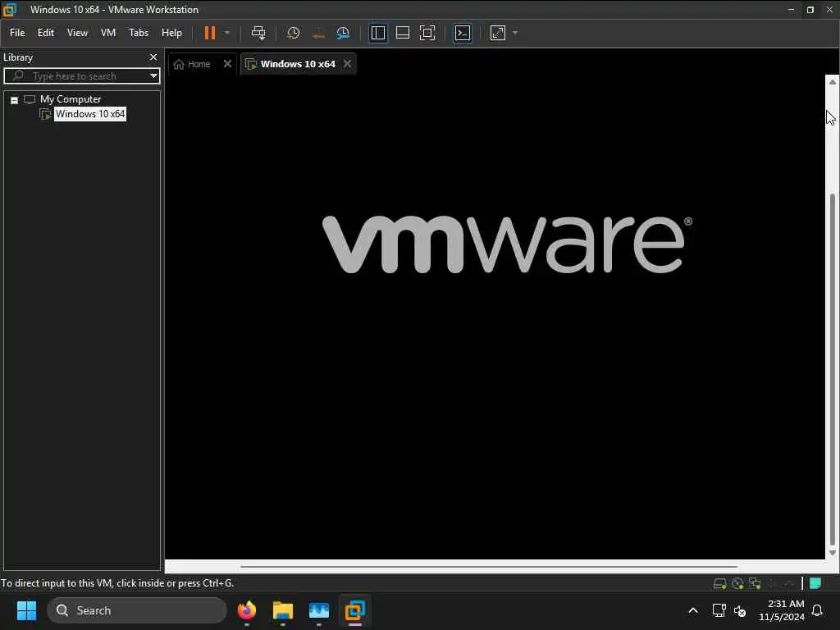
Task: Click the taskbar Search box
Action: [137, 610]
